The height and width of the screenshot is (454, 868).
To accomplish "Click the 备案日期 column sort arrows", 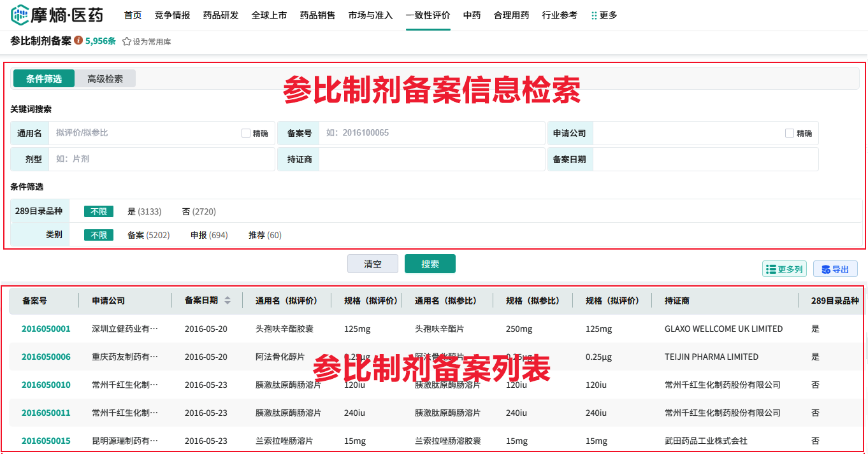I will click(x=228, y=301).
